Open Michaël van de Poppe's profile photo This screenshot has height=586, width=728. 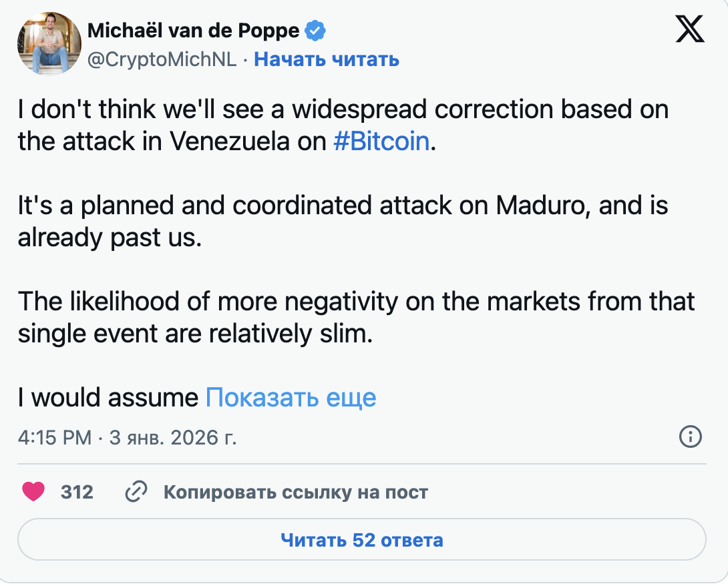pos(49,43)
